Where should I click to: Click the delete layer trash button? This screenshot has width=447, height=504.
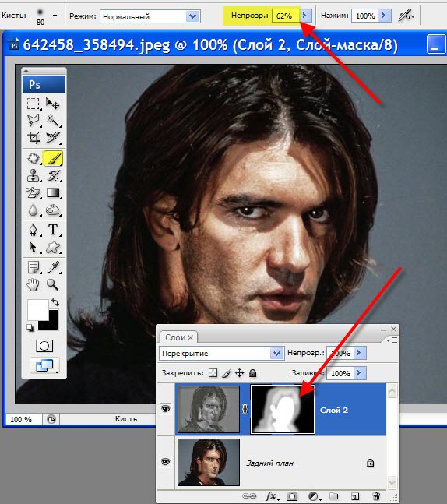[x=375, y=496]
